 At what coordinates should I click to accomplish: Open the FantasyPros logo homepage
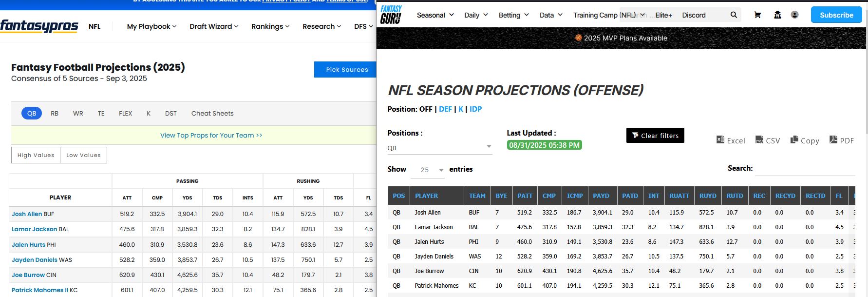coord(39,26)
